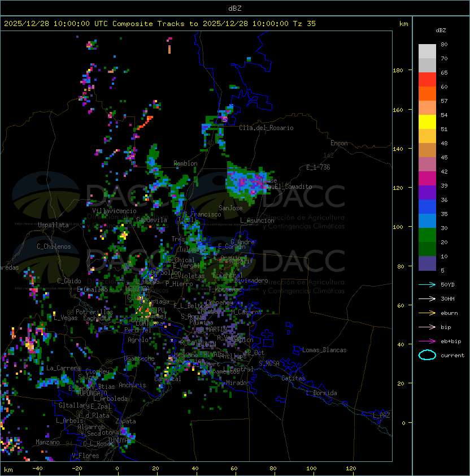Click the cyan 50YD track arrow in legend
The width and height of the screenshot is (470, 476).
(427, 284)
